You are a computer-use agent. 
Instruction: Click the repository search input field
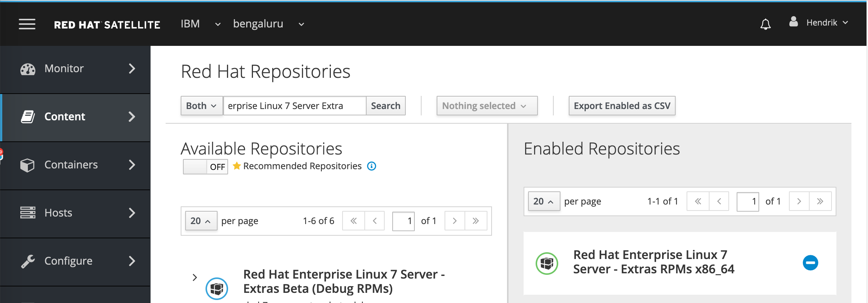coord(295,106)
